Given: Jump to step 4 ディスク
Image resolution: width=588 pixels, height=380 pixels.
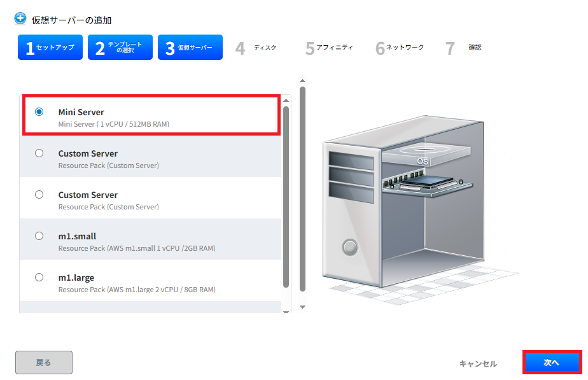Looking at the screenshot, I should 256,48.
